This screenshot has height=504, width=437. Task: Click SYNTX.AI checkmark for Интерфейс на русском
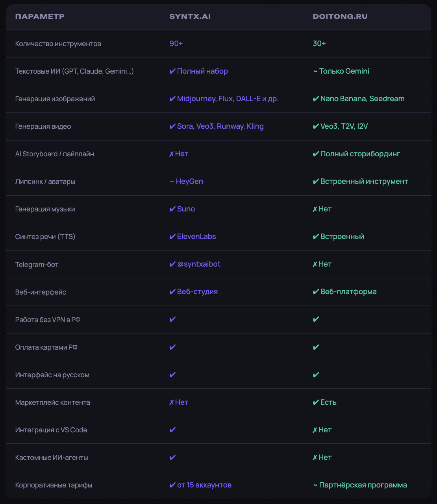tap(172, 374)
